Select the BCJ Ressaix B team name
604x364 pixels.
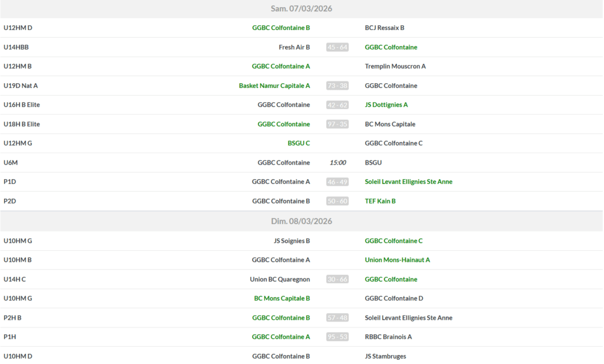coord(385,28)
